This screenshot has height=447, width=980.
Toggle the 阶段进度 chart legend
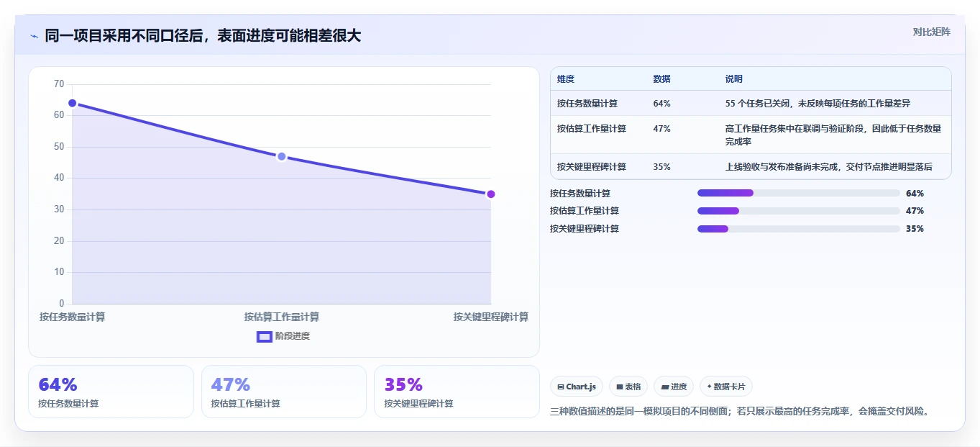(283, 336)
